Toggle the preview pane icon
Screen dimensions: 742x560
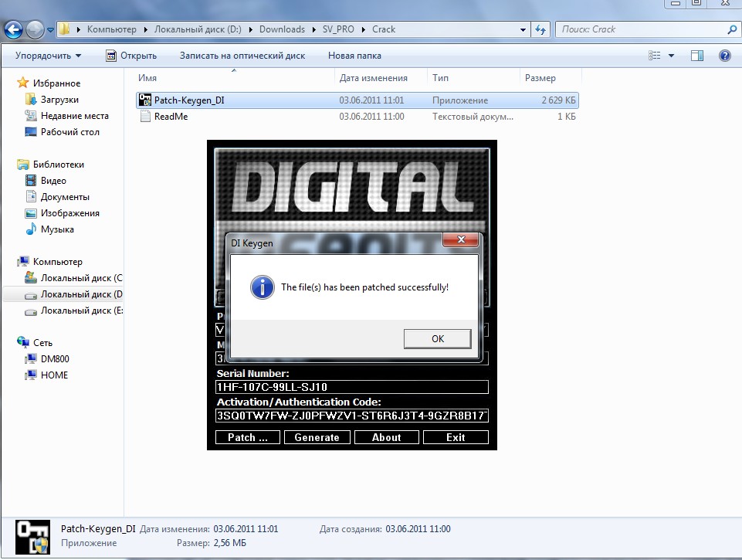click(697, 56)
